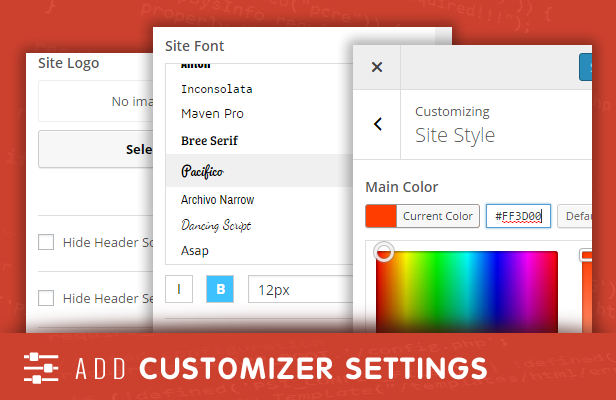Click the Current Color swatch button
The width and height of the screenshot is (616, 400).
coord(422,216)
